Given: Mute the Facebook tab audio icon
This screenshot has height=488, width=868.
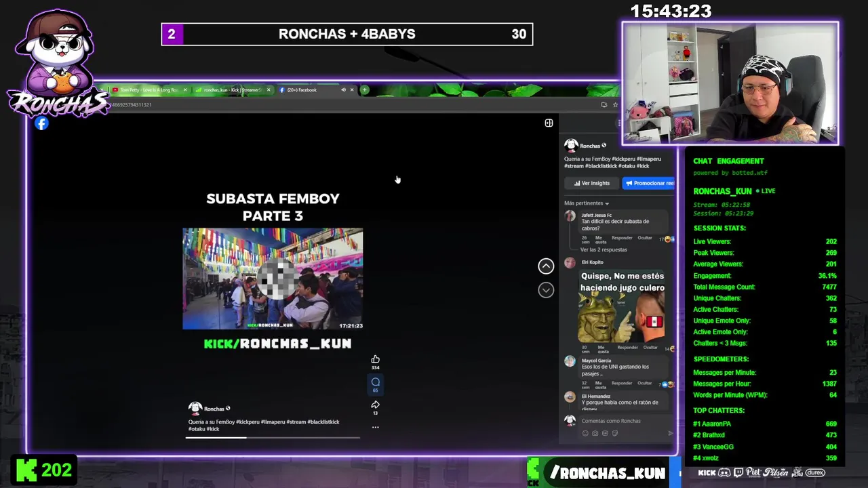Looking at the screenshot, I should (343, 89).
